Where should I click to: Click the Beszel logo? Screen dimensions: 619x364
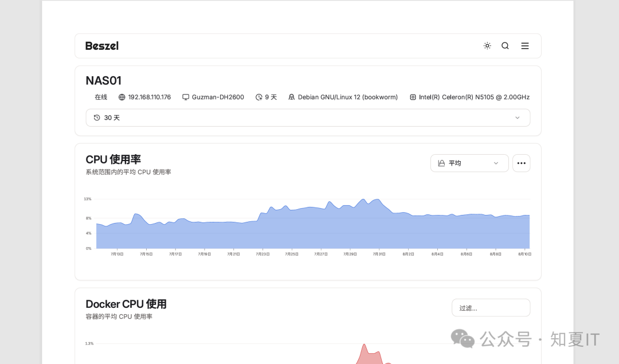102,46
